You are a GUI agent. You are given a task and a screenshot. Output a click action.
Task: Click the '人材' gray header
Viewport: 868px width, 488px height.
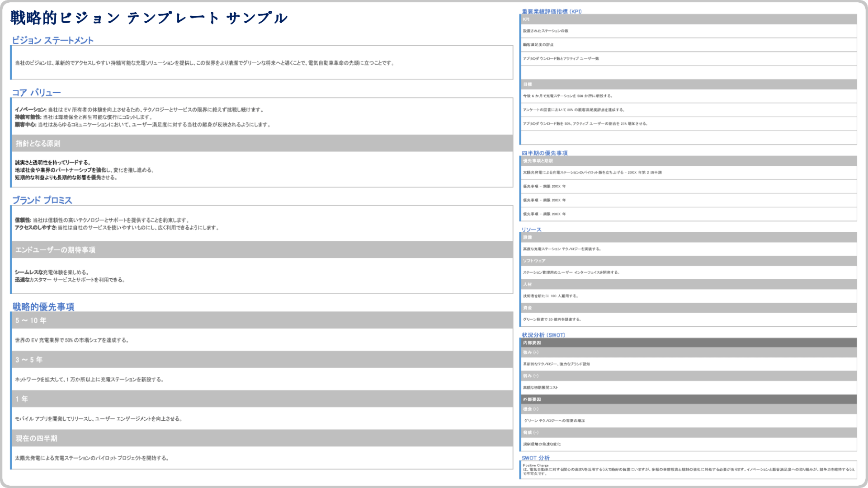click(689, 284)
